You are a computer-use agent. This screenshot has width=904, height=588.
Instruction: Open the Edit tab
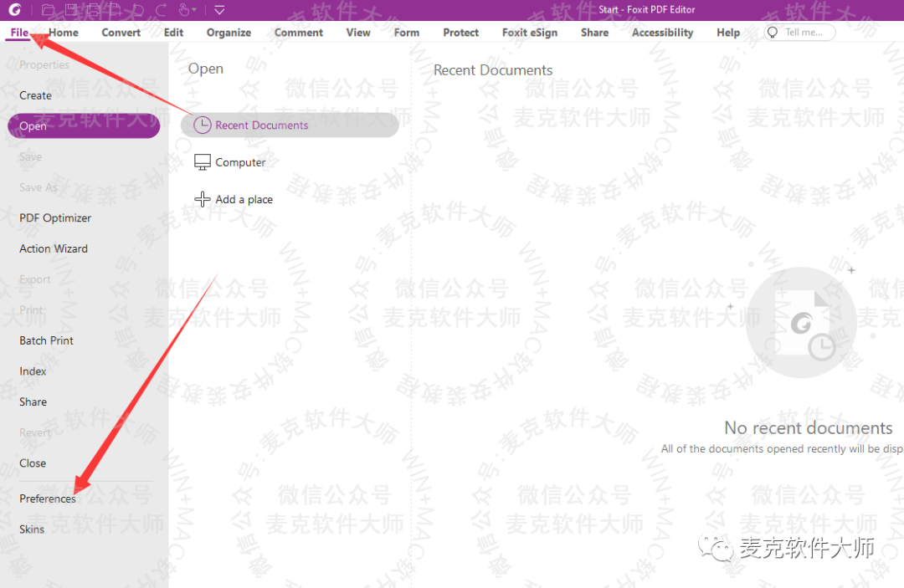click(173, 33)
